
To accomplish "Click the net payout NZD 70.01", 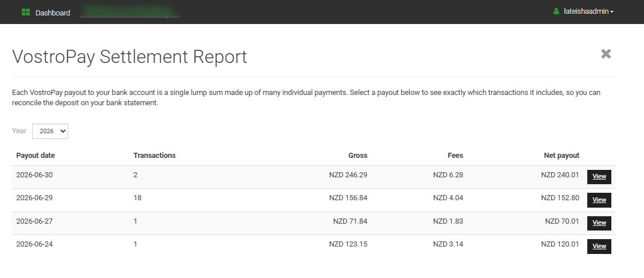I will point(562,221).
